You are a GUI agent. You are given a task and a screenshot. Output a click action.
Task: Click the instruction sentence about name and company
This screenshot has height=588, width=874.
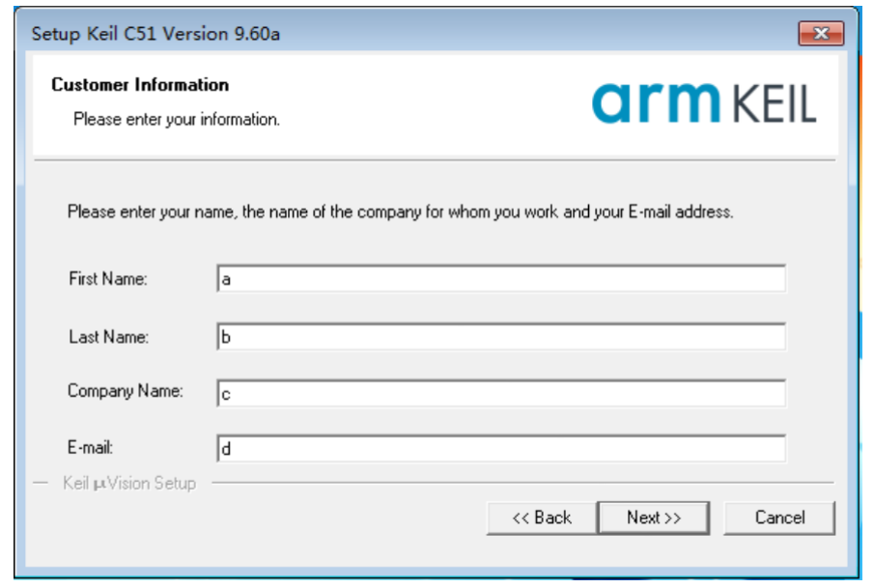pos(400,211)
